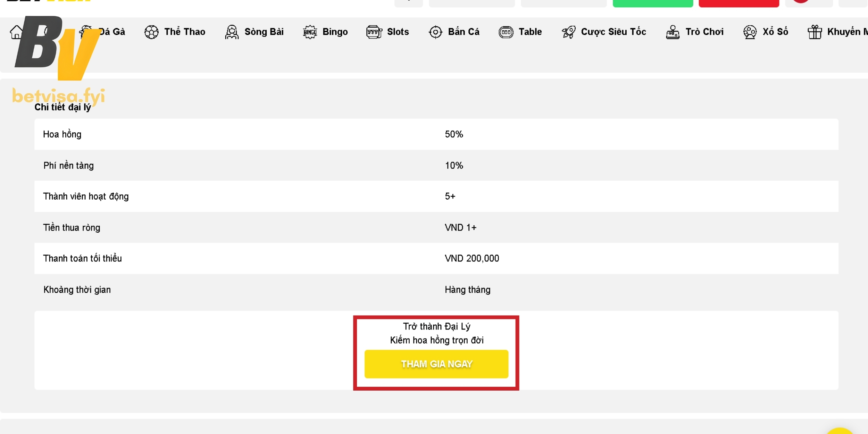Click the green button at top
868x434 pixels.
click(x=653, y=3)
